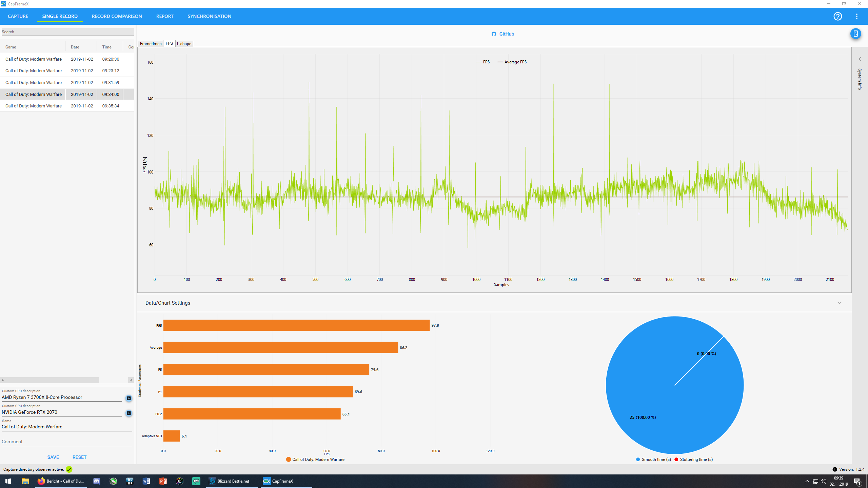Switch to the Frametimes chart tab
The width and height of the screenshot is (868, 488).
click(x=151, y=44)
